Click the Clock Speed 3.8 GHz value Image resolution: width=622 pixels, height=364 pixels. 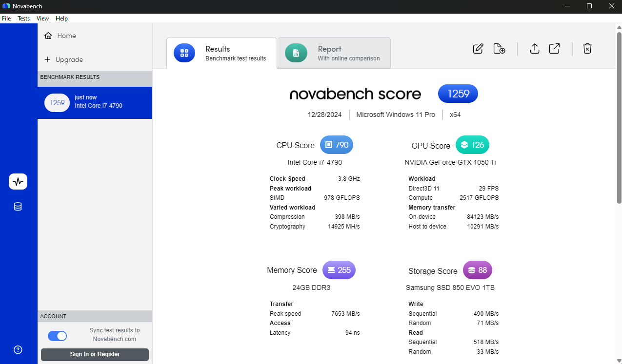tap(349, 179)
